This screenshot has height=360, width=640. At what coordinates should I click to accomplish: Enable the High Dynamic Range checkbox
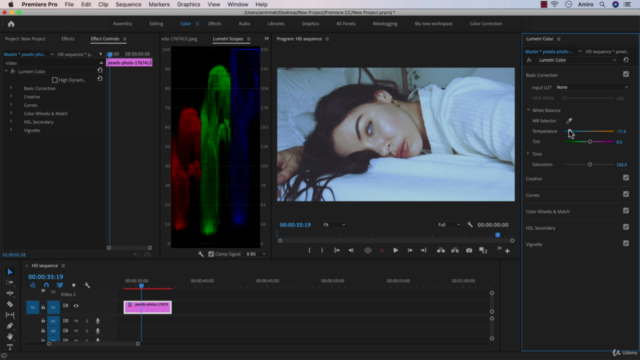click(x=55, y=80)
